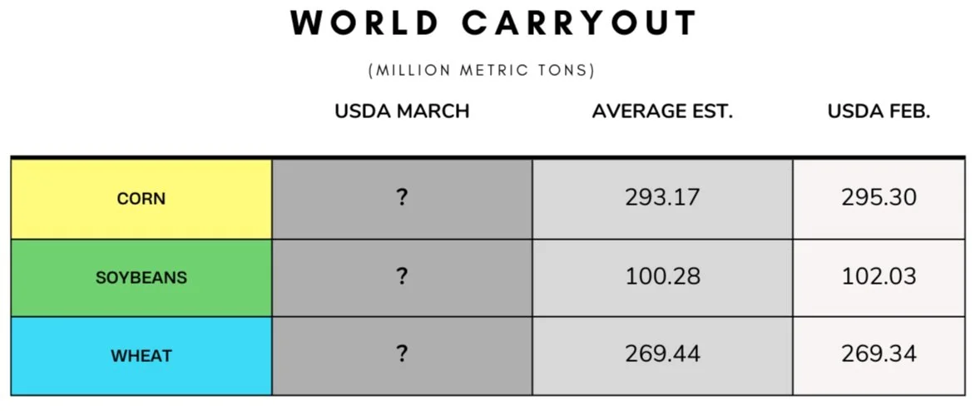Click the CORN text label
Viewport: 980px width, 411px height.
[x=141, y=199]
